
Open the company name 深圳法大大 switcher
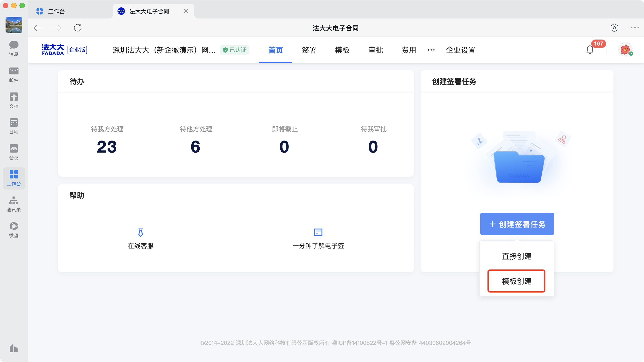coord(164,50)
